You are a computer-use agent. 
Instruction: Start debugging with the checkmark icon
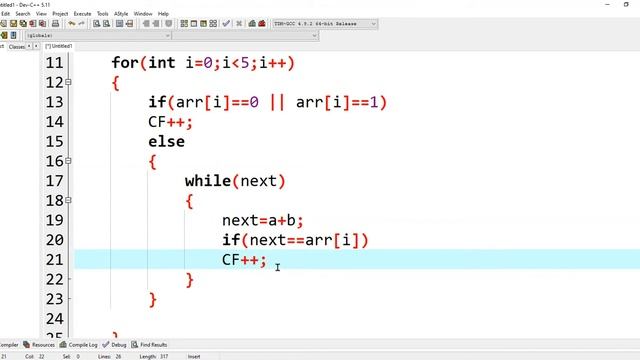226,24
